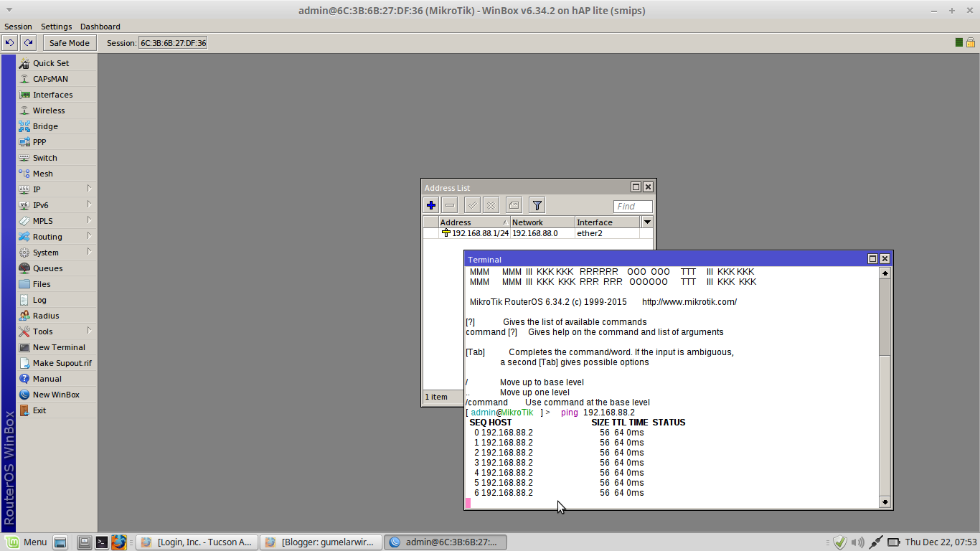Launch the terminal from the taskbar
The height and width of the screenshot is (551, 980).
102,542
